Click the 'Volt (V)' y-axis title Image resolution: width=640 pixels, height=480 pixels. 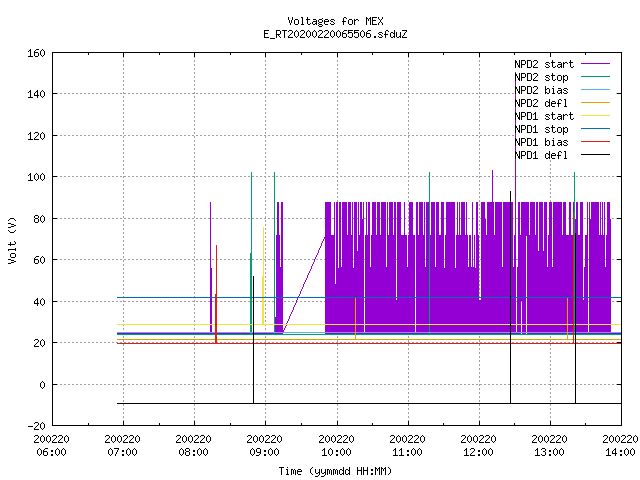(x=12, y=240)
